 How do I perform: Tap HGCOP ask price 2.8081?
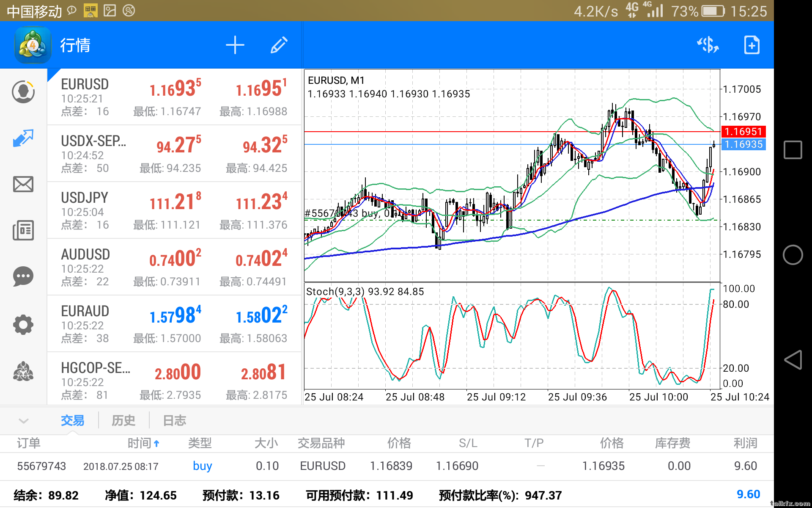263,373
